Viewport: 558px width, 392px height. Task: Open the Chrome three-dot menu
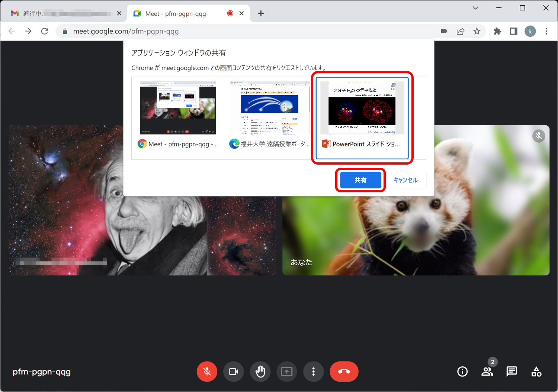tap(546, 31)
